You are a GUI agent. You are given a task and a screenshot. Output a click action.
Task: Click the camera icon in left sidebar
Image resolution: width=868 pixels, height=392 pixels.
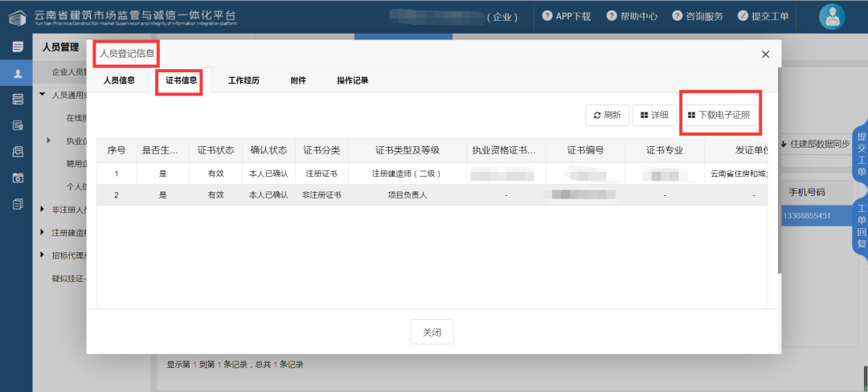tap(17, 178)
